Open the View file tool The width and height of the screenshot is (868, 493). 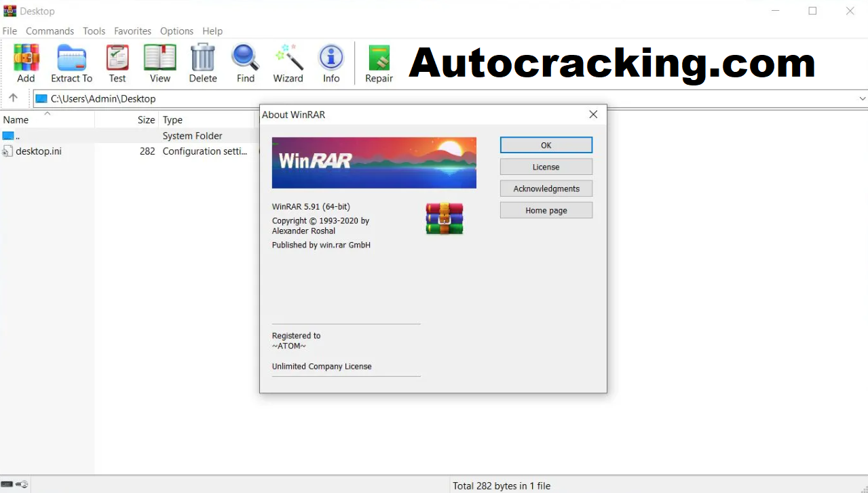click(x=160, y=58)
